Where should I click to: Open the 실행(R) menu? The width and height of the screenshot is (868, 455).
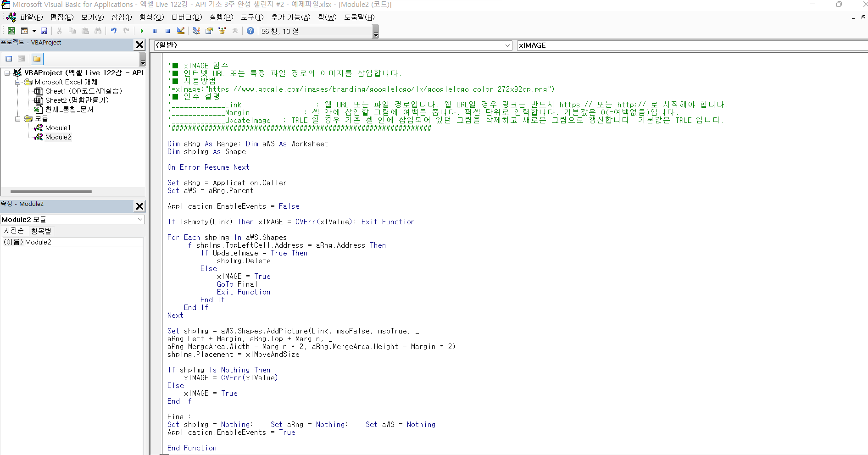pos(221,17)
